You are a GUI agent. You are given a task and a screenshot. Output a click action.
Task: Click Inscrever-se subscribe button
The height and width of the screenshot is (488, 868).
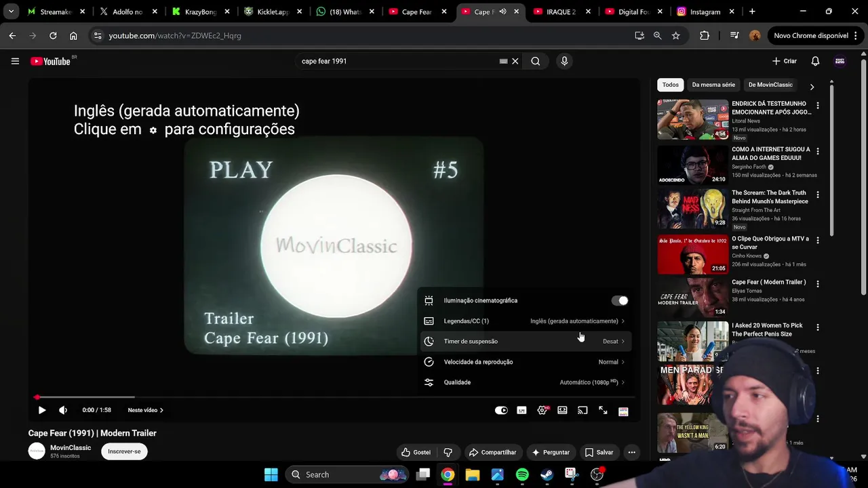click(x=124, y=451)
